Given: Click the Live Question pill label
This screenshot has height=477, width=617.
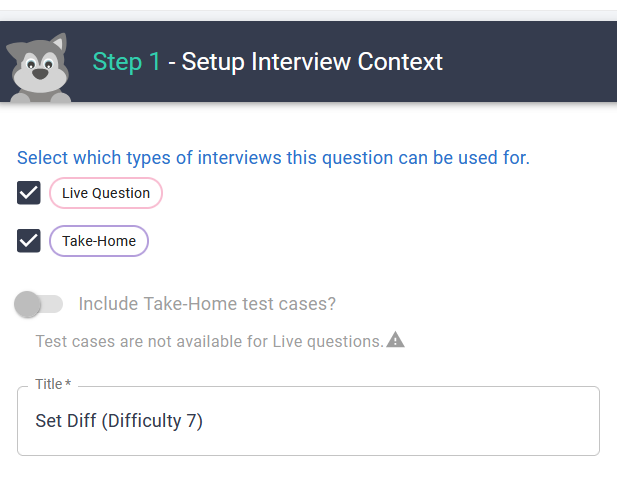Looking at the screenshot, I should click(x=106, y=193).
